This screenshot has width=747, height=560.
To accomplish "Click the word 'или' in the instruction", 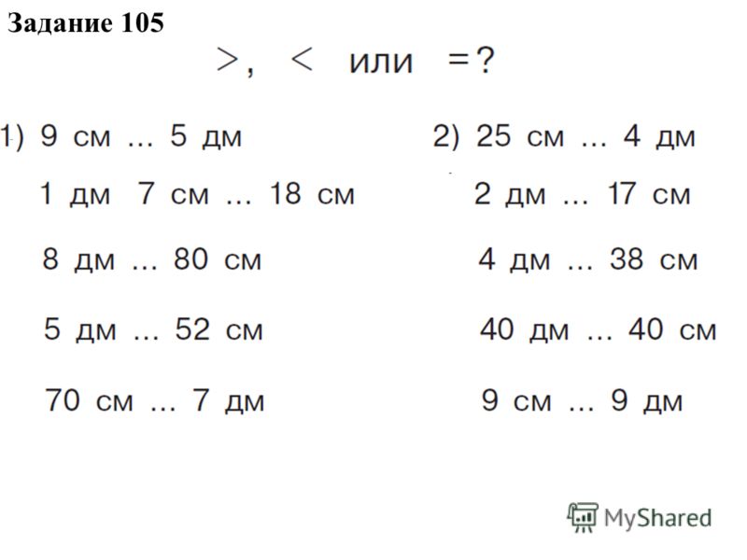I will tap(381, 63).
